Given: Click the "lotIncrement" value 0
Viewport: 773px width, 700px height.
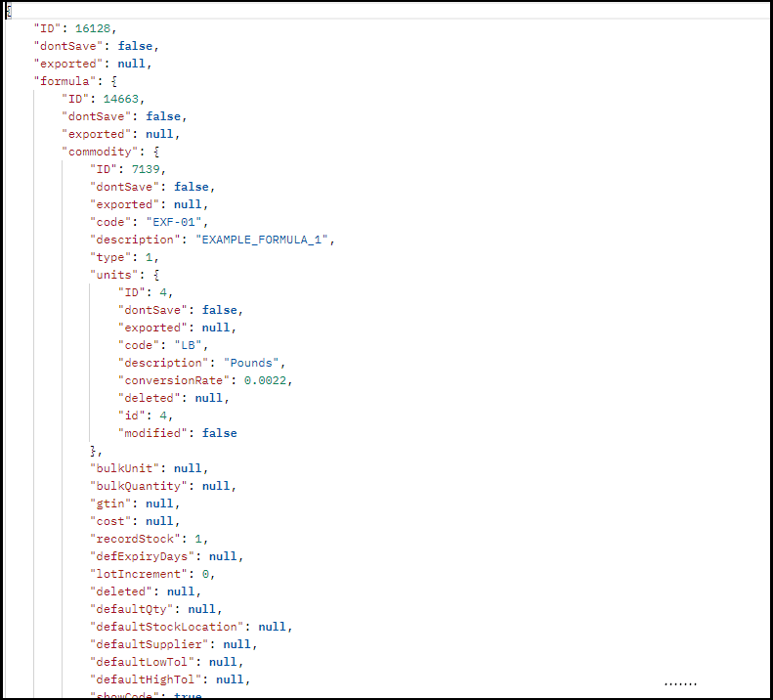Looking at the screenshot, I should point(205,574).
